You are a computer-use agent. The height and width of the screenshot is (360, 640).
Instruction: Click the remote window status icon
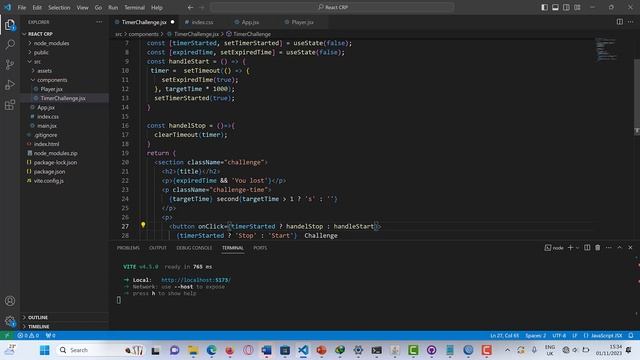point(7,336)
